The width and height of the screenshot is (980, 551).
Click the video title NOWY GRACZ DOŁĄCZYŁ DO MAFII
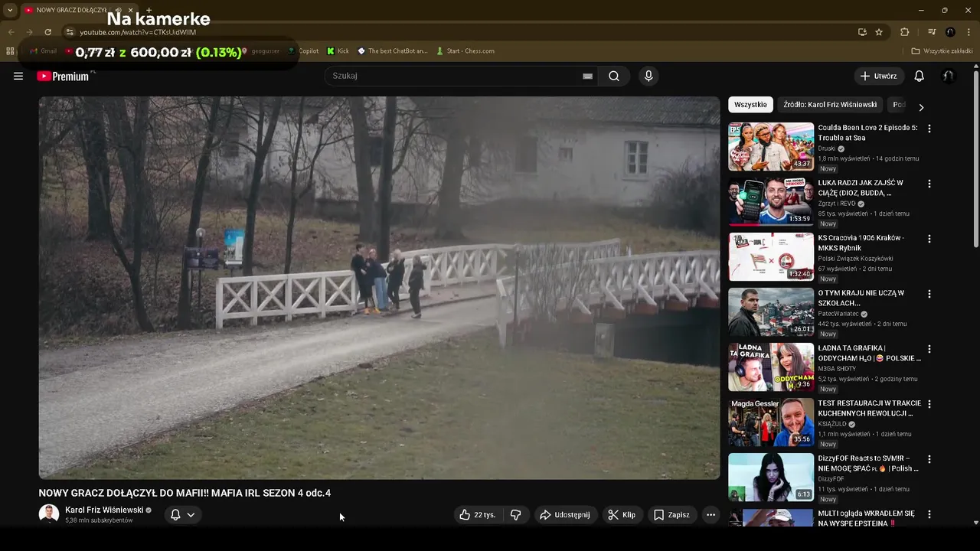pyautogui.click(x=185, y=493)
